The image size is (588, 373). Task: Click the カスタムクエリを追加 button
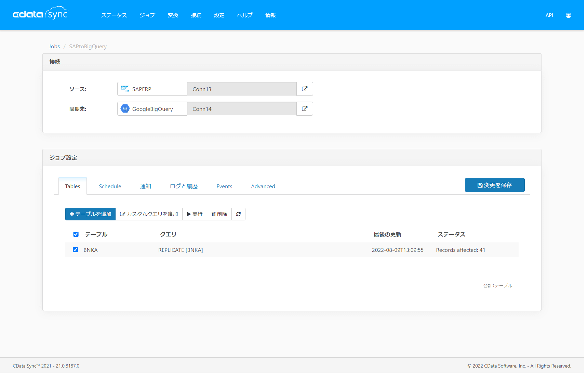pyautogui.click(x=149, y=214)
